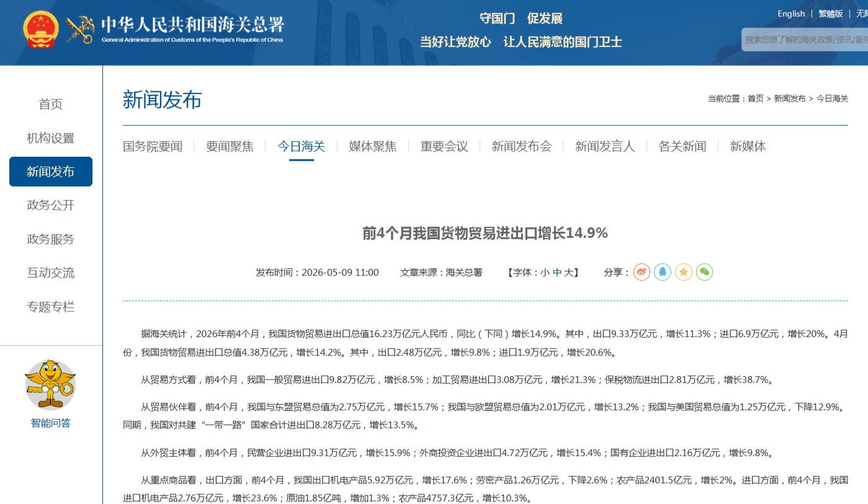Switch to 媒体聚焦 tab
This screenshot has width=868, height=504.
pos(373,146)
